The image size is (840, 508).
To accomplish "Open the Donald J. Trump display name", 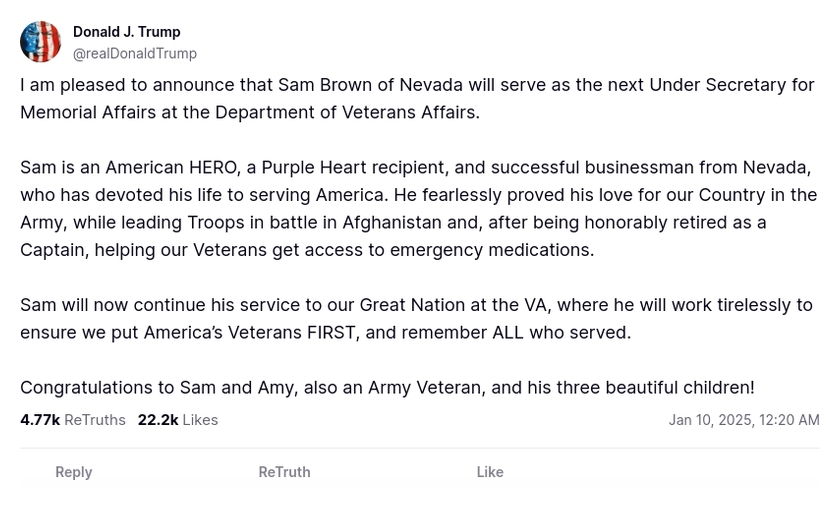I will (127, 32).
